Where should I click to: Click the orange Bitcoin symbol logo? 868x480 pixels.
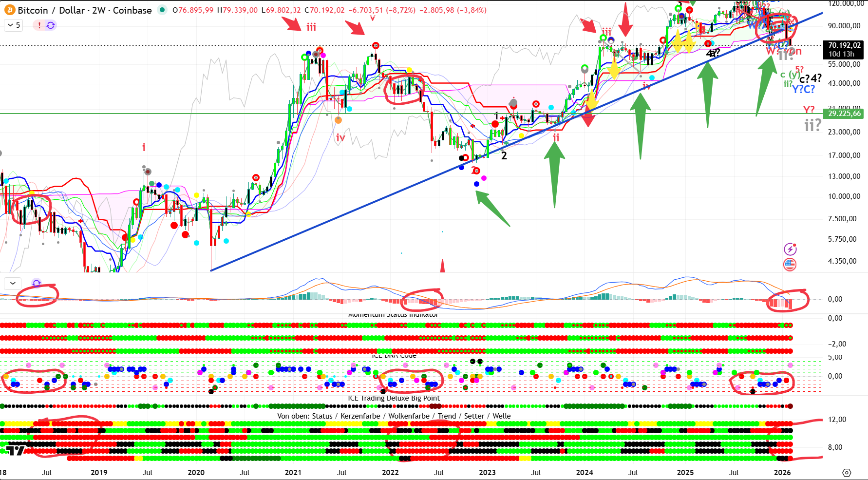tap(9, 10)
